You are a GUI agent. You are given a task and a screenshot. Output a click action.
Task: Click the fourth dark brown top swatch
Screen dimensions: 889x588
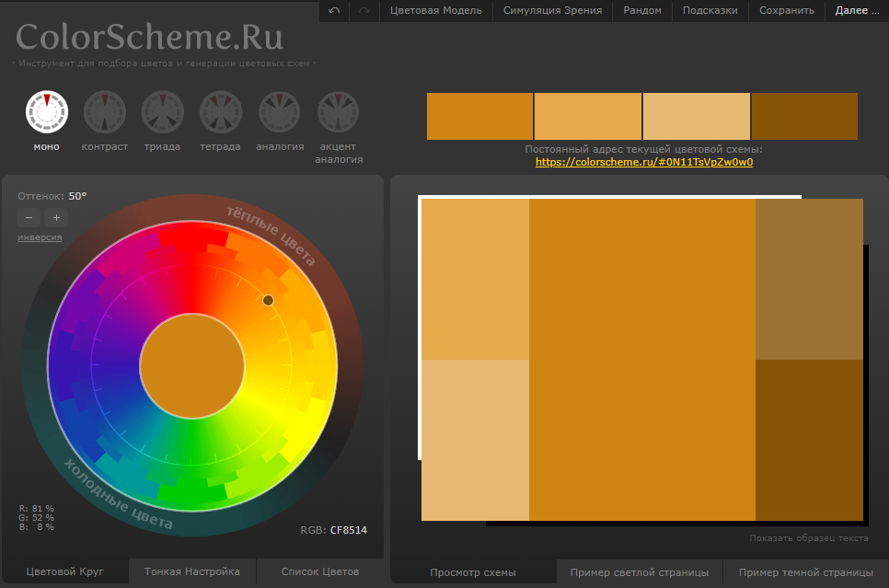tap(804, 116)
